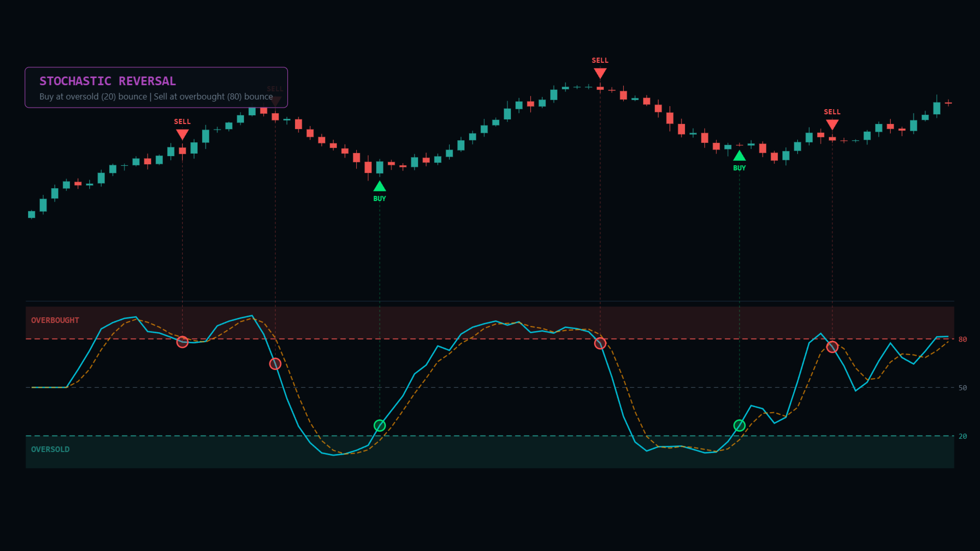Select the first green BUY triangle
Image resolution: width=980 pixels, height=551 pixels.
coord(379,186)
